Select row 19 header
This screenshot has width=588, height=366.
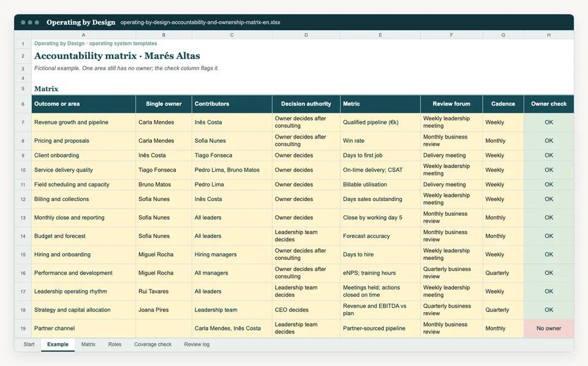point(23,329)
